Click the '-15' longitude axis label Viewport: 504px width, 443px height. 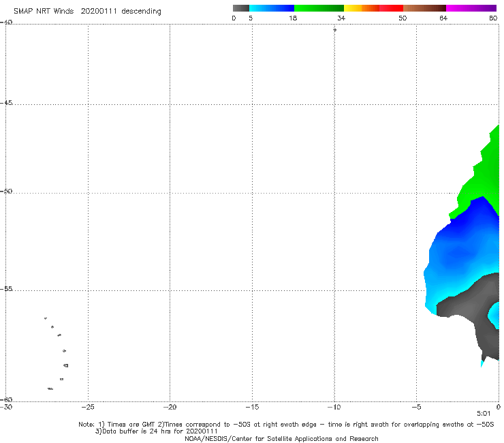252,407
